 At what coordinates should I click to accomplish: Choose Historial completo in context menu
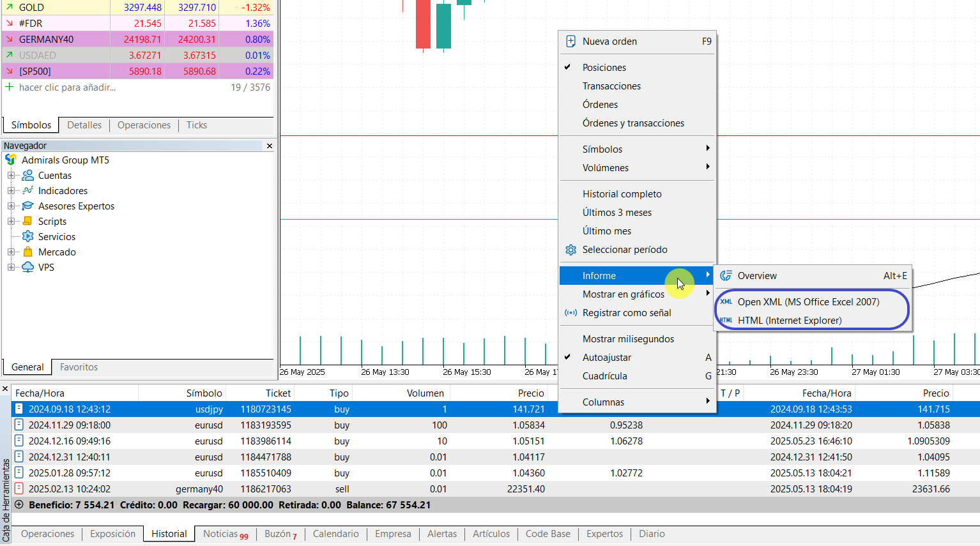pyautogui.click(x=636, y=194)
